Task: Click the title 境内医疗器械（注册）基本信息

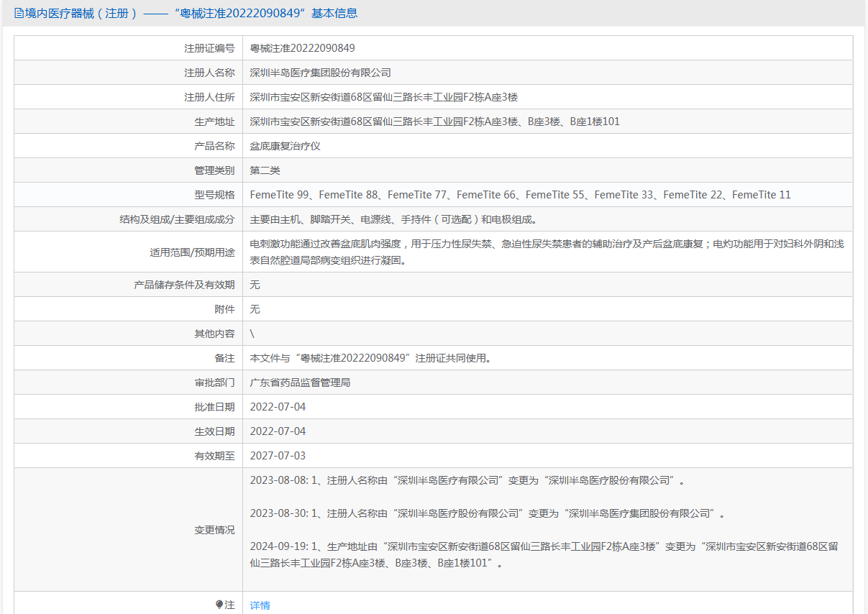Action: point(191,13)
